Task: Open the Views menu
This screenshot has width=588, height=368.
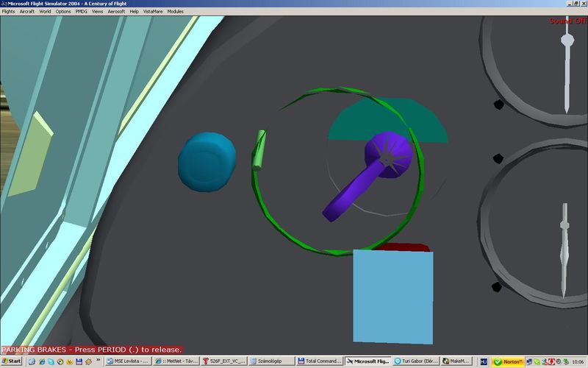Action: click(97, 12)
